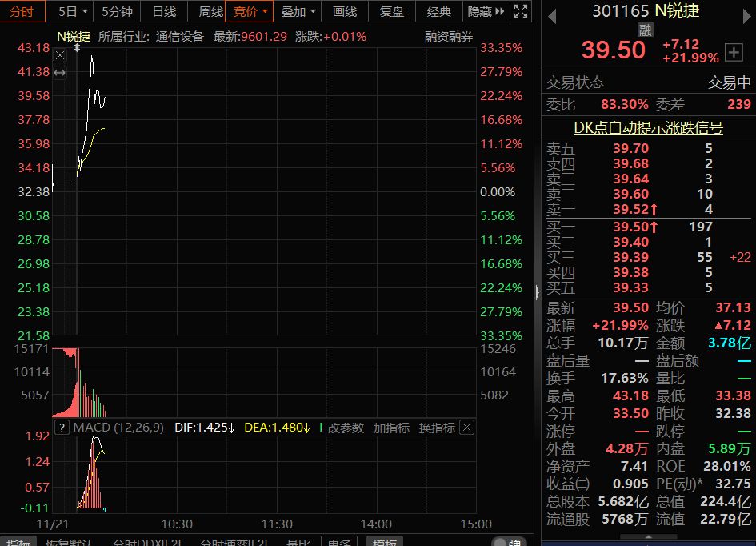
Task: Click the X icon at chart top-left
Action: pos(60,55)
